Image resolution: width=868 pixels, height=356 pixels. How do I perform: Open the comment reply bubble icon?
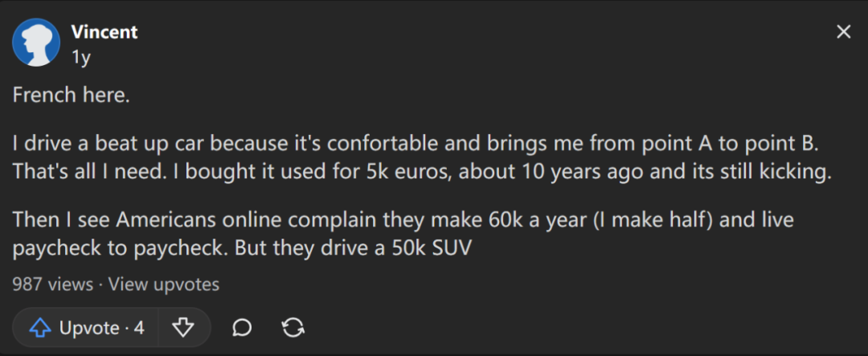pyautogui.click(x=242, y=329)
